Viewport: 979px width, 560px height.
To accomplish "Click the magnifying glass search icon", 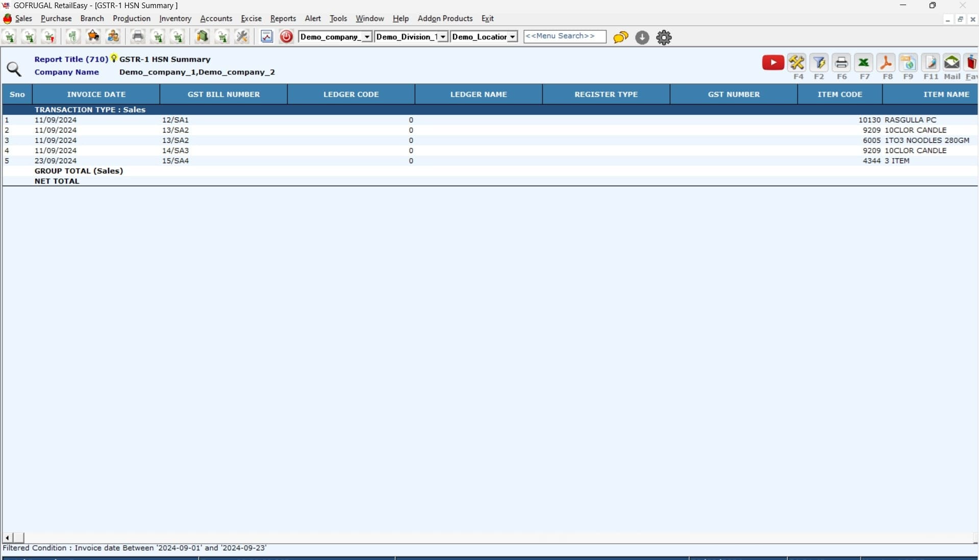I will click(x=14, y=69).
